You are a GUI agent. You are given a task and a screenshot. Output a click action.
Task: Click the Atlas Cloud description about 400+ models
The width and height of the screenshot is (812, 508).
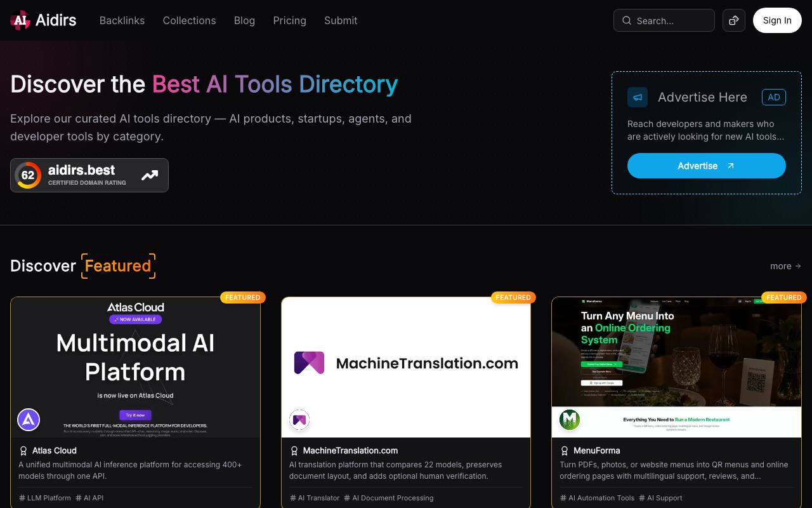coord(130,471)
